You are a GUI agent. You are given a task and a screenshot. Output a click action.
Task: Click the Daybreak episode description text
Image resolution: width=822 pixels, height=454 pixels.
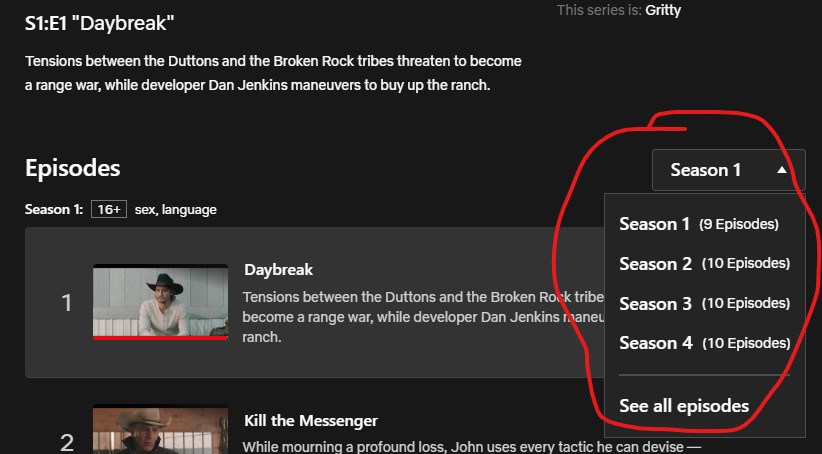coord(423,317)
